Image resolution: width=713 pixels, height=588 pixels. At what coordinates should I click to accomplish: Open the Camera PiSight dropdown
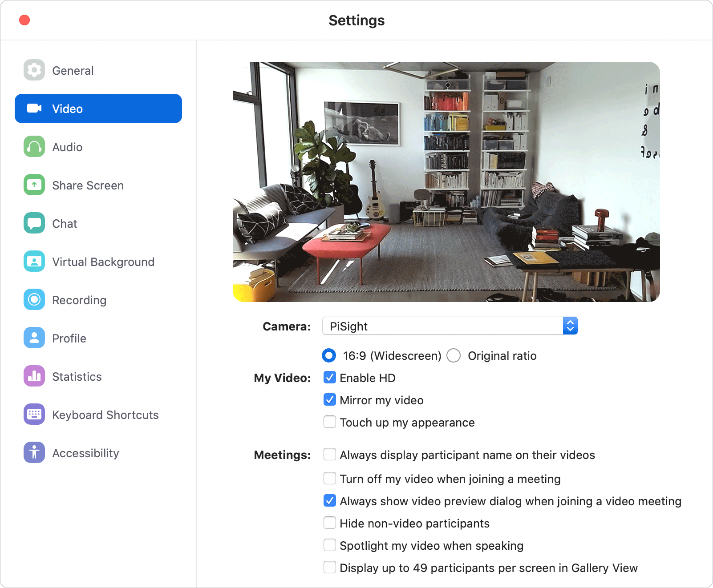coord(450,326)
